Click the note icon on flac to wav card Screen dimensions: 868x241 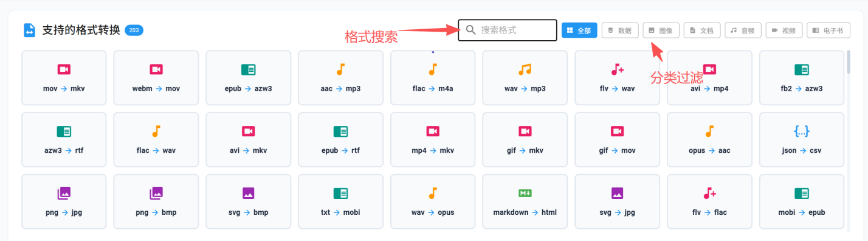tap(156, 131)
